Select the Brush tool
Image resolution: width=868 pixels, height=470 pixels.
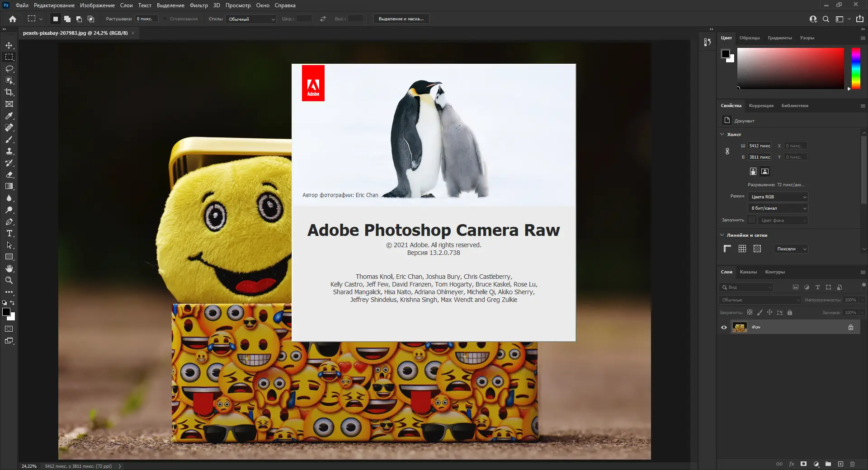click(x=9, y=140)
